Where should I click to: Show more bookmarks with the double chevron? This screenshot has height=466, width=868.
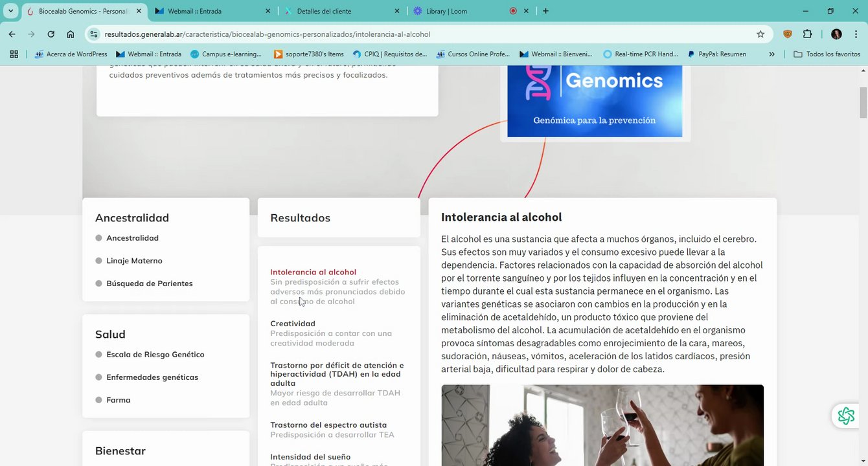coord(771,54)
